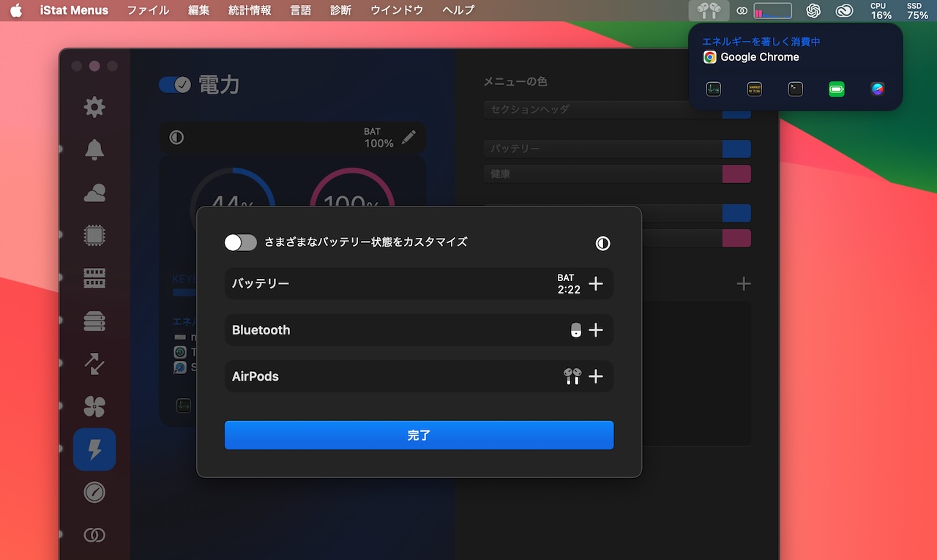This screenshot has height=560, width=937.
Task: Open the Apple menu
Action: pyautogui.click(x=16, y=10)
